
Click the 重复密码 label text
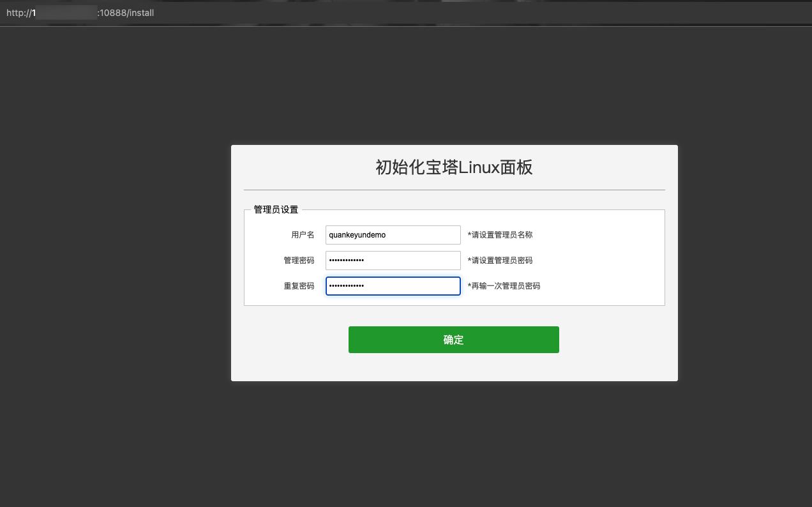click(299, 286)
